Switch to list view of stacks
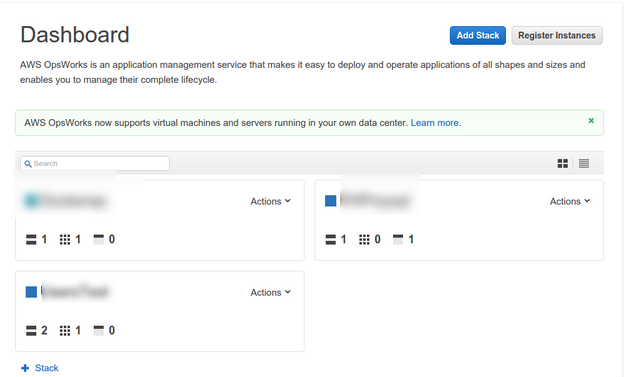This screenshot has width=624, height=377. pos(584,163)
